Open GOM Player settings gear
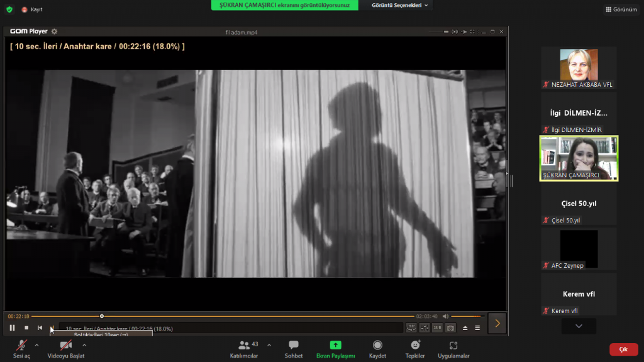This screenshot has width=644, height=362. click(x=54, y=31)
